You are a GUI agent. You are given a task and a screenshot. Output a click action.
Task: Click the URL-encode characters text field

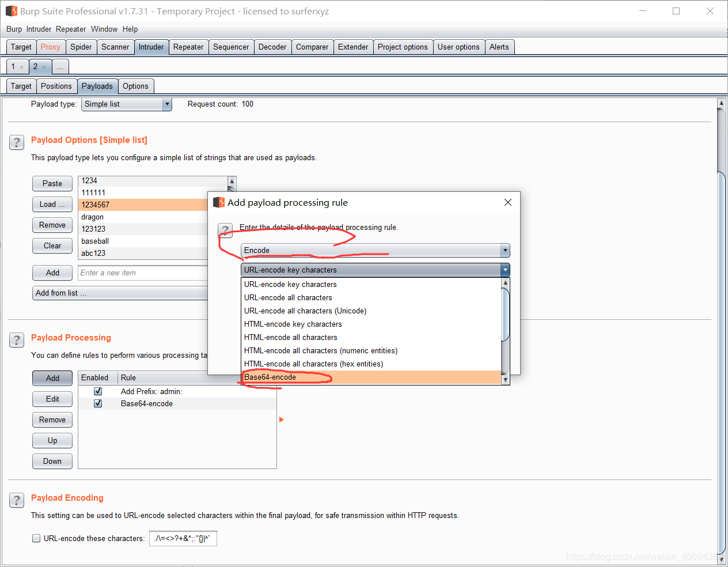(x=183, y=538)
